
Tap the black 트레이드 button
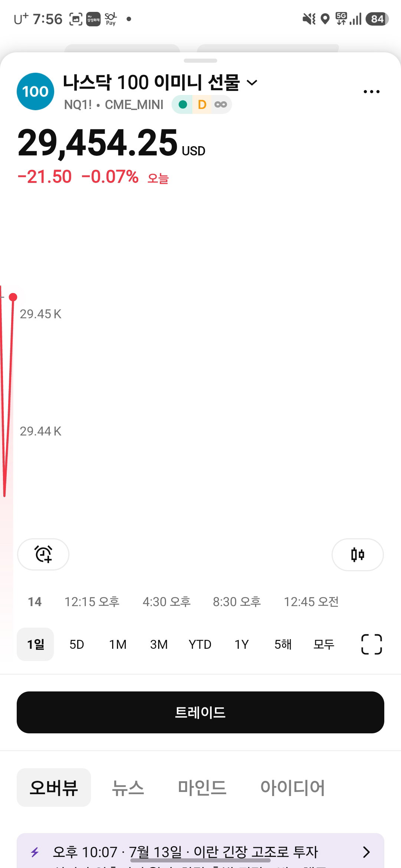[x=200, y=712]
